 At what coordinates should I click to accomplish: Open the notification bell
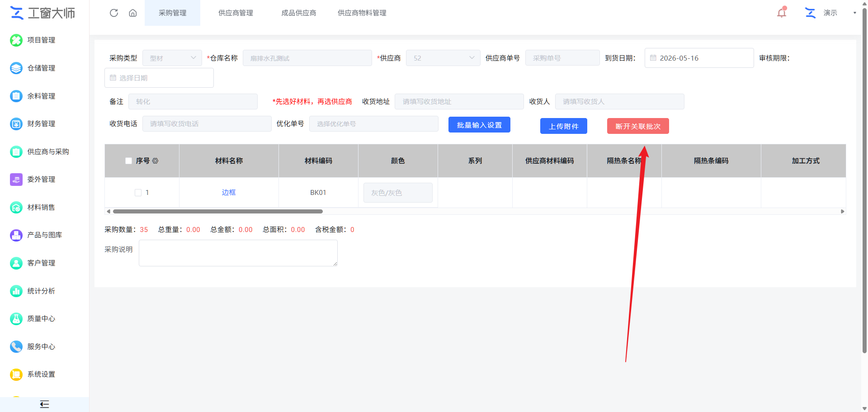tap(782, 12)
